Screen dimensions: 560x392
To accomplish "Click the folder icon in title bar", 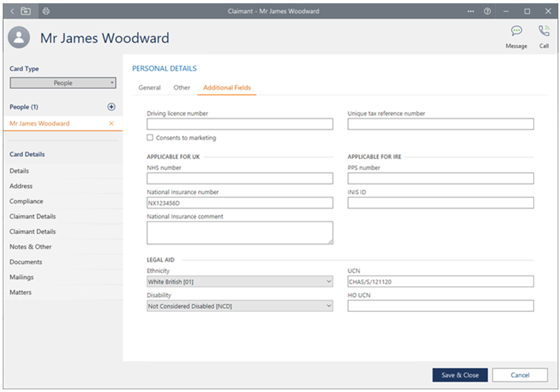I will click(x=26, y=11).
